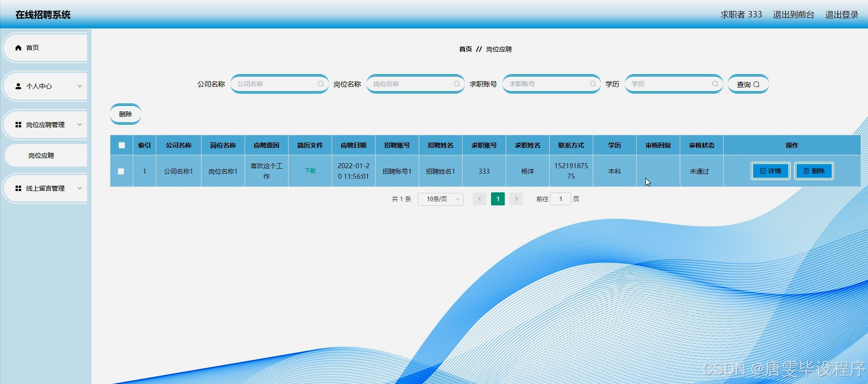Select the 岗位应聘 submenu item
This screenshot has height=384, width=868.
coord(46,156)
